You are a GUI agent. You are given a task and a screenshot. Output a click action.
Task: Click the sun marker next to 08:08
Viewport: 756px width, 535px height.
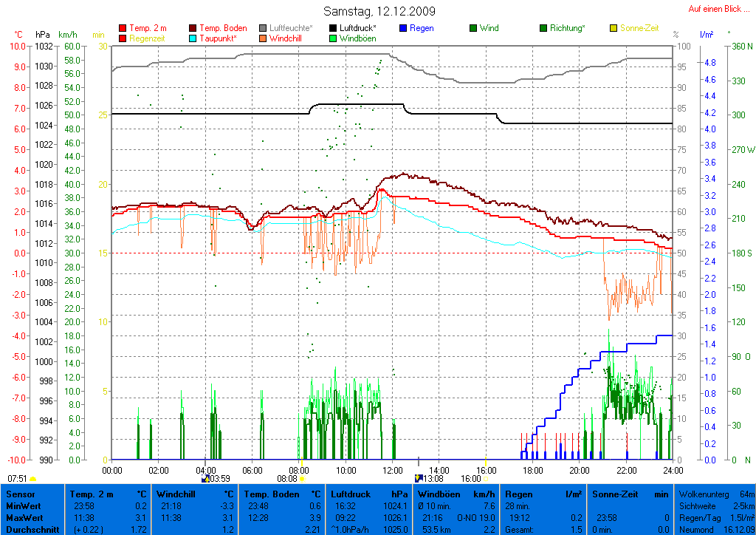(302, 479)
